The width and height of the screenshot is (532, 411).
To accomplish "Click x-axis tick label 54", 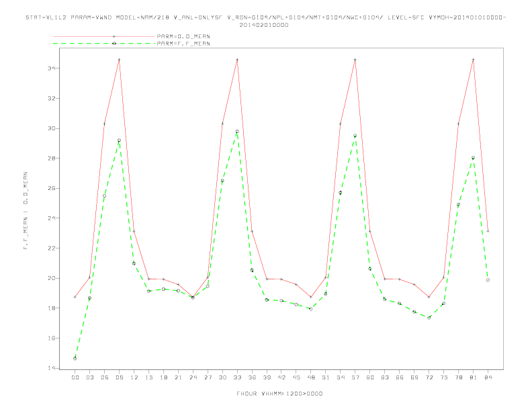I will (x=341, y=377).
